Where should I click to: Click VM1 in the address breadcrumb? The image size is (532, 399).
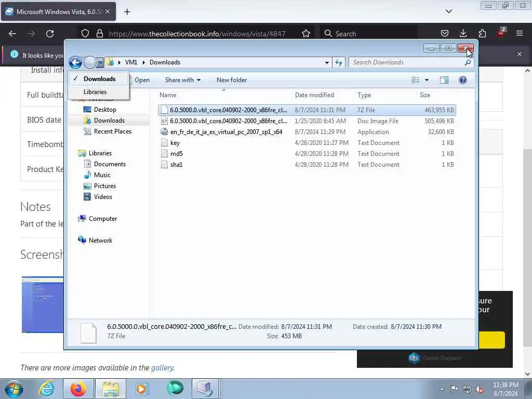coord(131,62)
